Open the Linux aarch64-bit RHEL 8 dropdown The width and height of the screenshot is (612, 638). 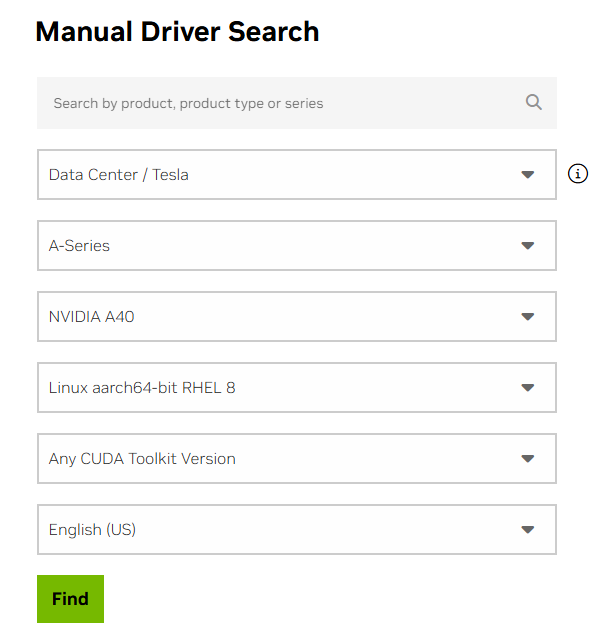[297, 387]
